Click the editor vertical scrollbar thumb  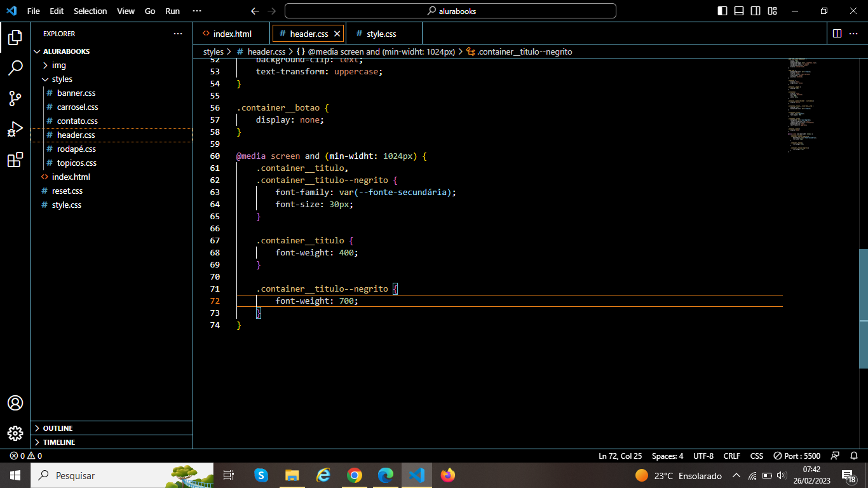(x=864, y=308)
